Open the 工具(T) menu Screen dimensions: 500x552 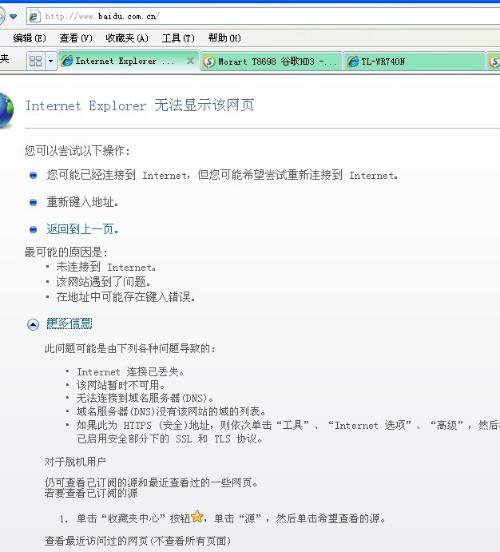point(178,38)
